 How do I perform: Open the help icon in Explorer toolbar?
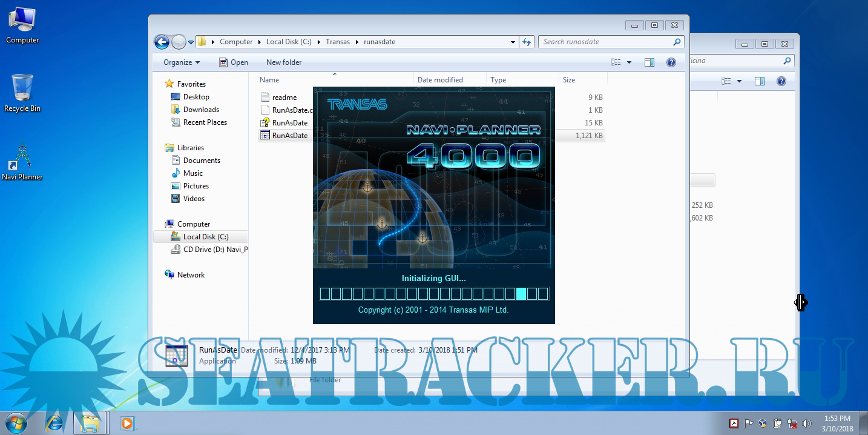coord(671,62)
